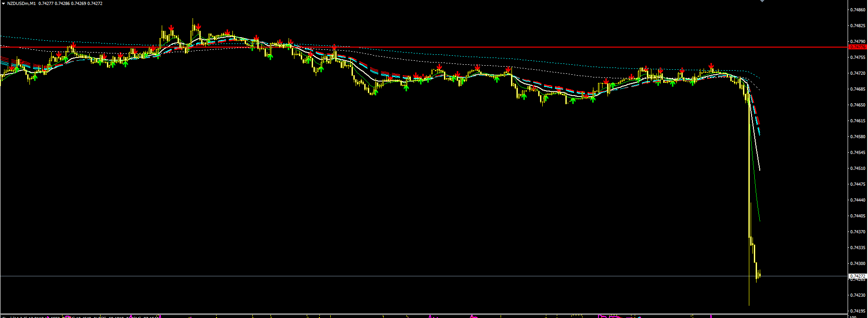The image size is (868, 318).
Task: Click the 0.74272 current price label
Action: 857,276
